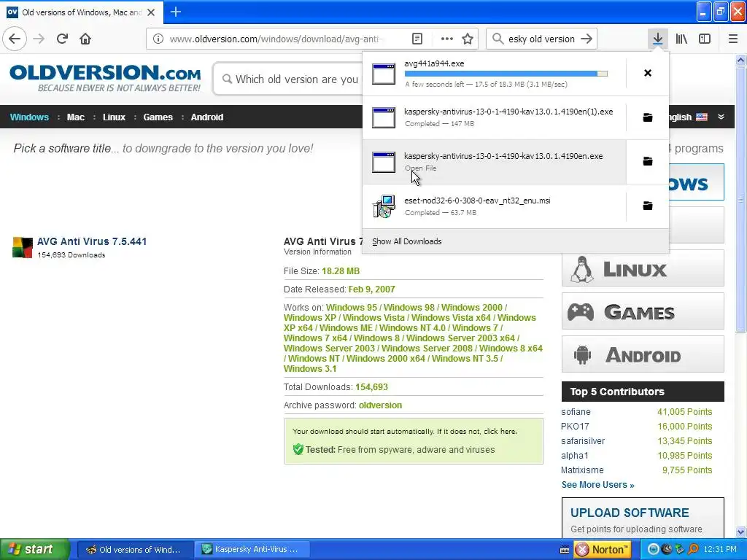Image resolution: width=747 pixels, height=560 pixels.
Task: Click the Linux category banner
Action: [643, 268]
